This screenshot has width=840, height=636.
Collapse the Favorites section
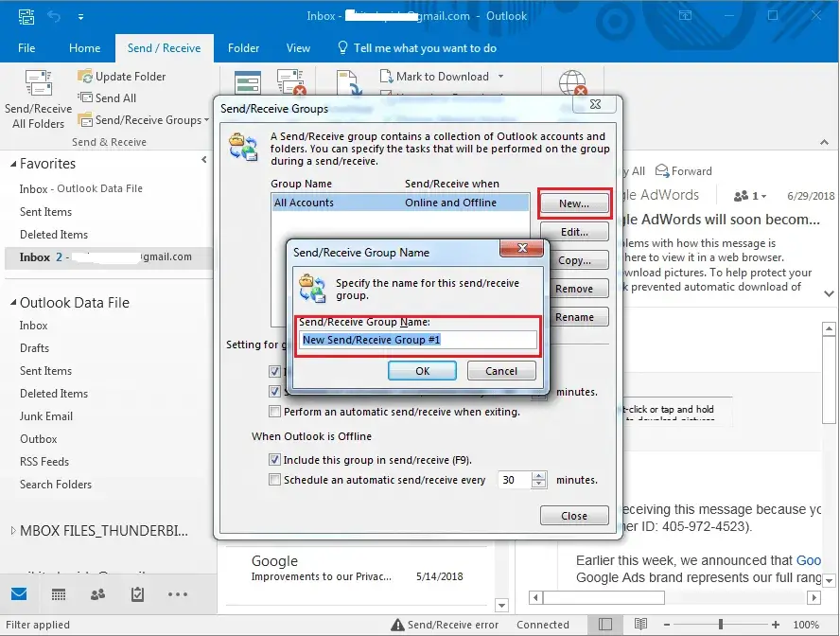[x=13, y=164]
